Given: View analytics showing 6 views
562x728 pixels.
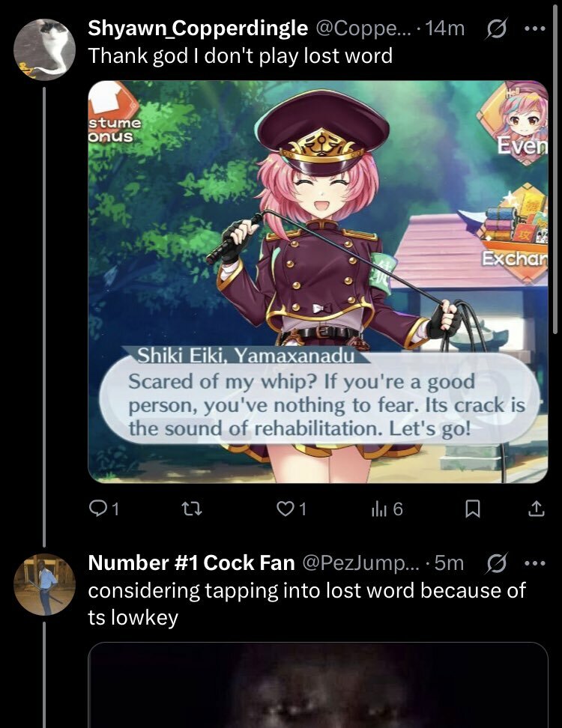Looking at the screenshot, I should [x=387, y=509].
